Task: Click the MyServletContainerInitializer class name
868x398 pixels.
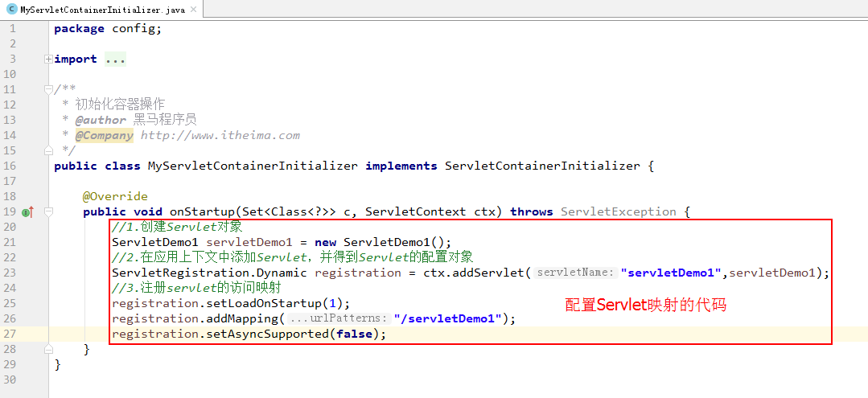Action: (x=253, y=166)
